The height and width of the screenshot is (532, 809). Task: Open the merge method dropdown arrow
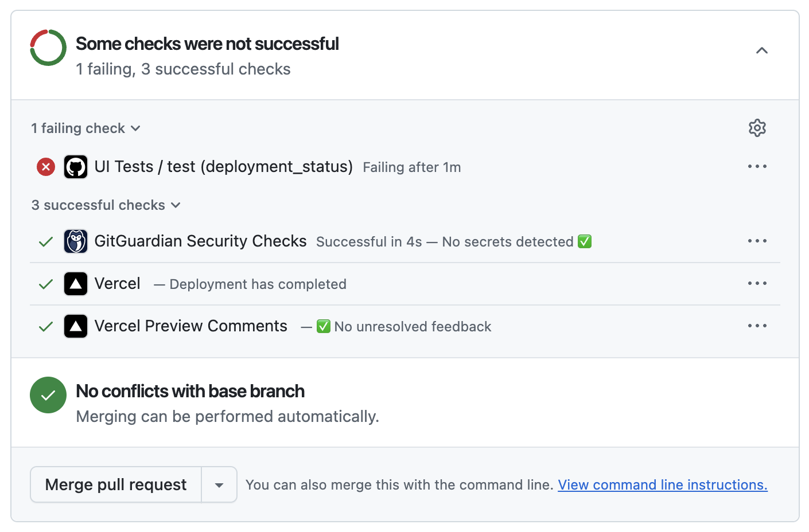[219, 484]
